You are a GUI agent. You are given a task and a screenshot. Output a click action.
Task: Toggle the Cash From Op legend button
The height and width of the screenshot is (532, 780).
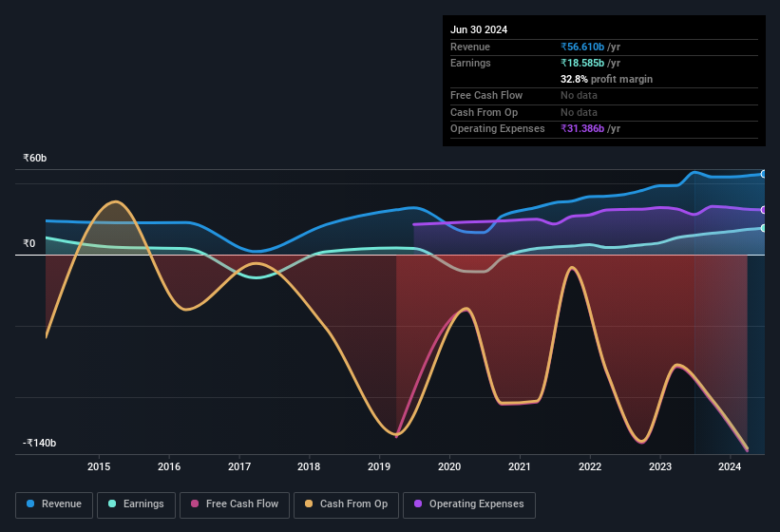pyautogui.click(x=346, y=504)
